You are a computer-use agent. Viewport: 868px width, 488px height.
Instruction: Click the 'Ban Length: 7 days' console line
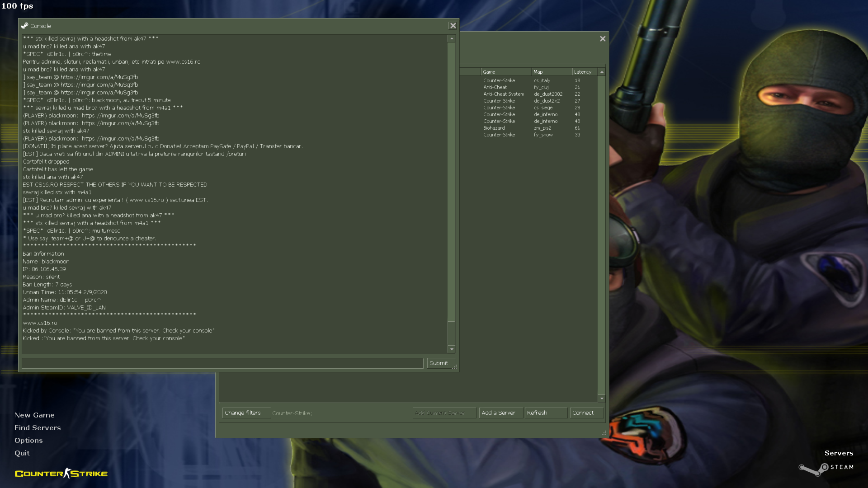point(47,285)
